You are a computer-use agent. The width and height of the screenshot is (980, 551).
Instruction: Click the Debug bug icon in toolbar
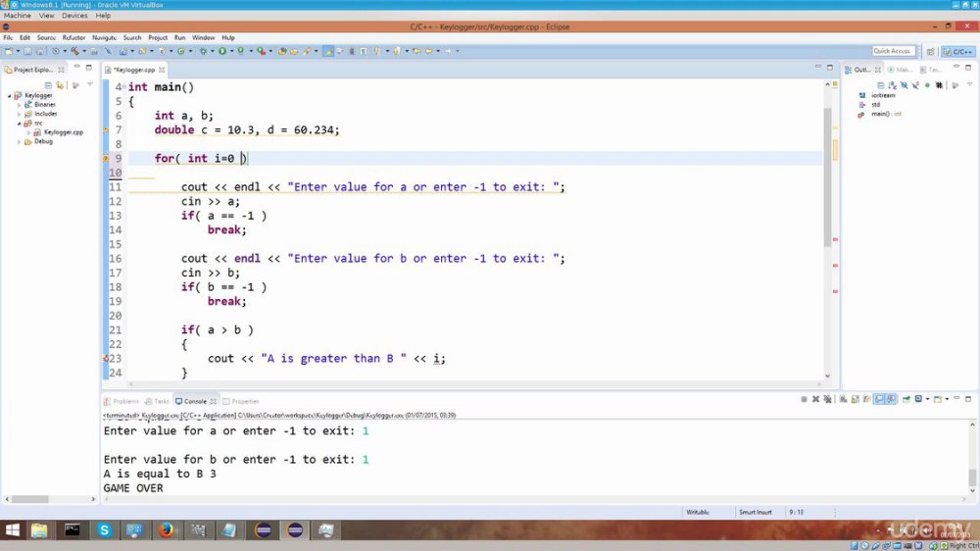tap(203, 51)
